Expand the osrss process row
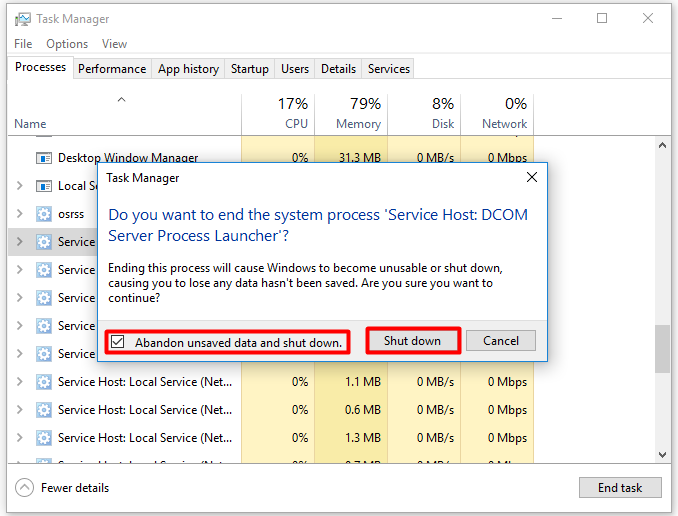This screenshot has height=516, width=678. 20,214
